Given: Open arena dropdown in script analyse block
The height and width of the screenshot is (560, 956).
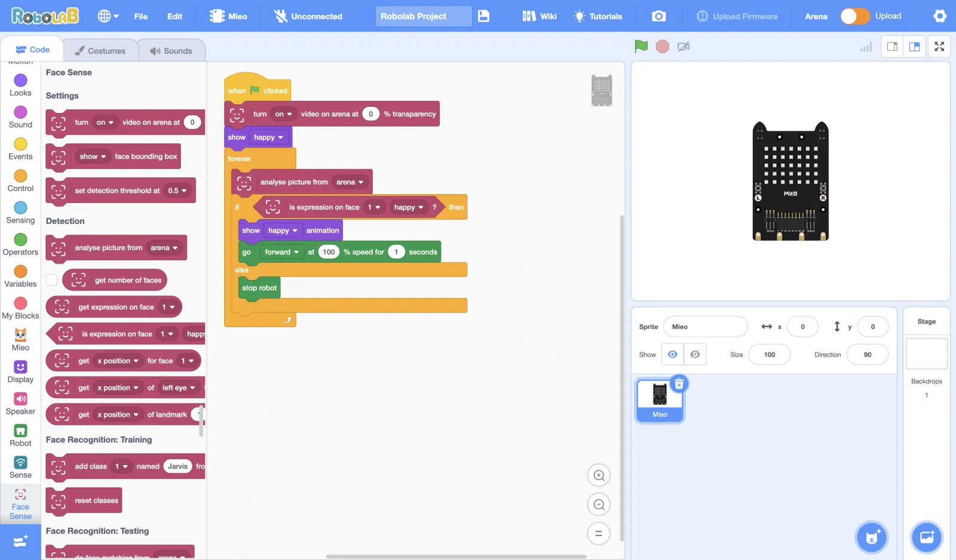Looking at the screenshot, I should 350,182.
